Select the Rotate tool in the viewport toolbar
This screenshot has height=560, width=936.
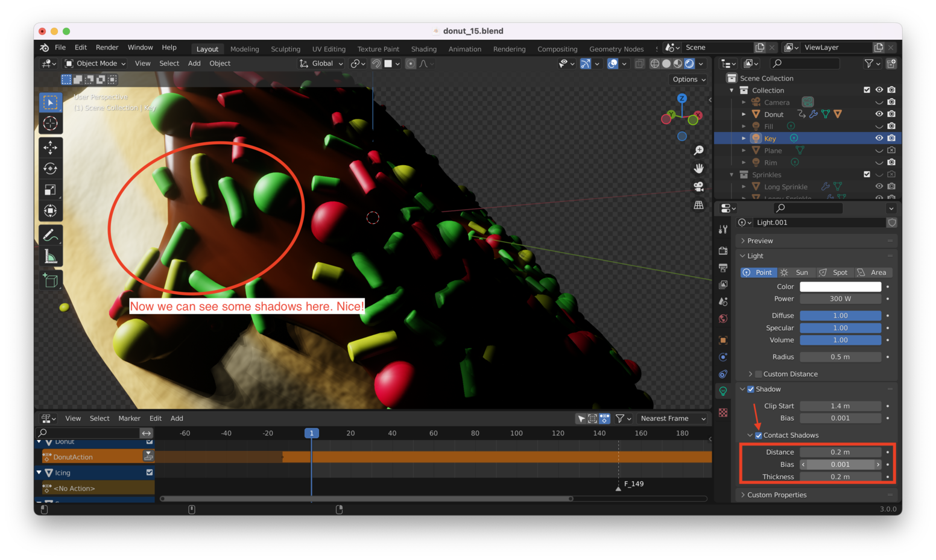coord(51,169)
